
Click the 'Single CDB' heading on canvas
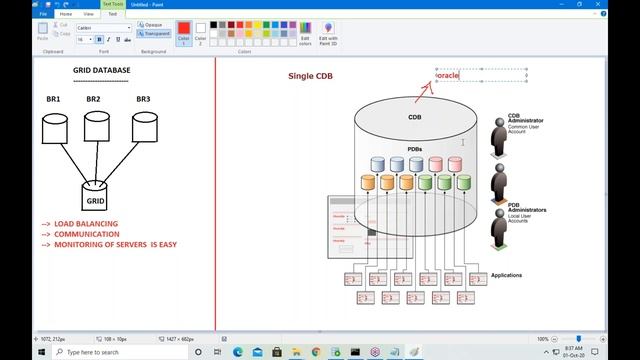[310, 76]
